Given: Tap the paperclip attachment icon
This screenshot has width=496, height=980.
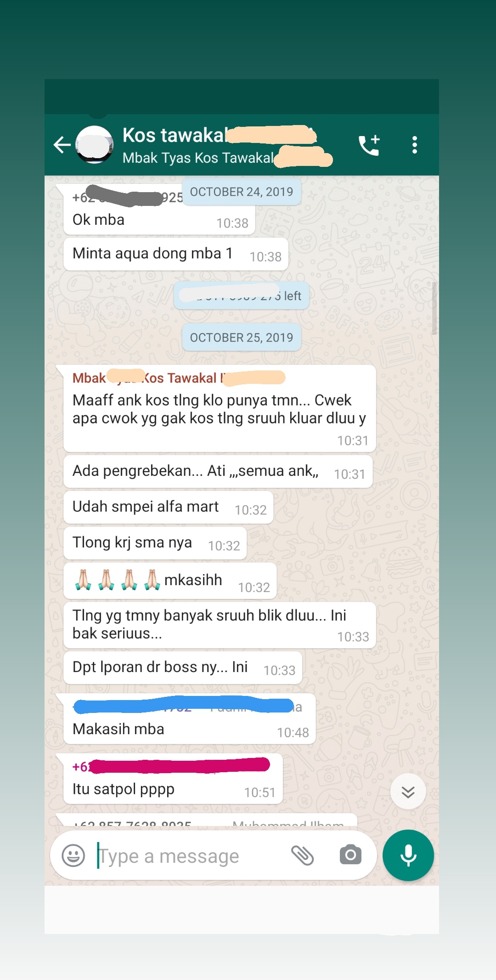Looking at the screenshot, I should click(x=303, y=855).
